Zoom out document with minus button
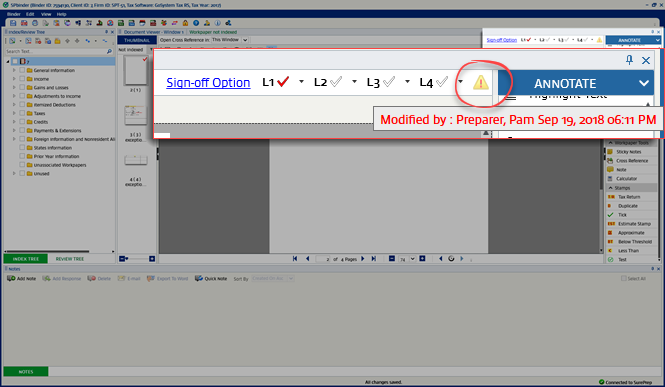 pyautogui.click(x=392, y=259)
